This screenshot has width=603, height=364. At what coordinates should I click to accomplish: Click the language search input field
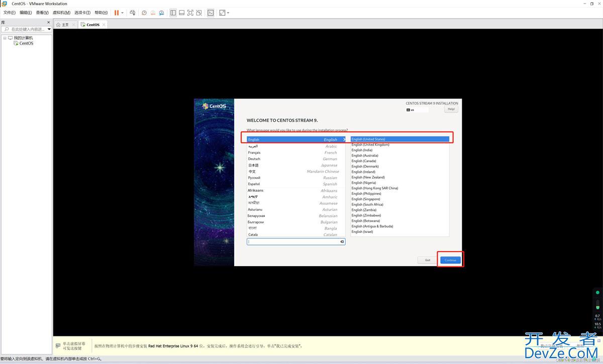point(296,241)
